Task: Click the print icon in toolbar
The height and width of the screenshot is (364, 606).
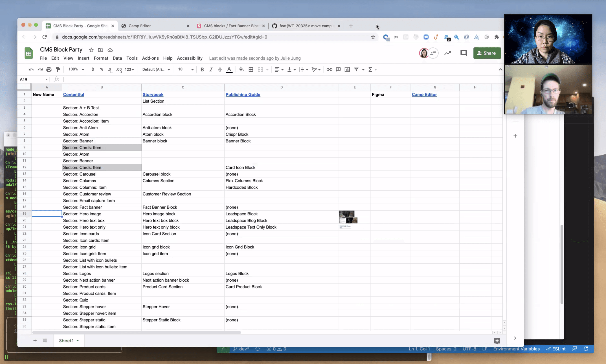Action: click(49, 69)
